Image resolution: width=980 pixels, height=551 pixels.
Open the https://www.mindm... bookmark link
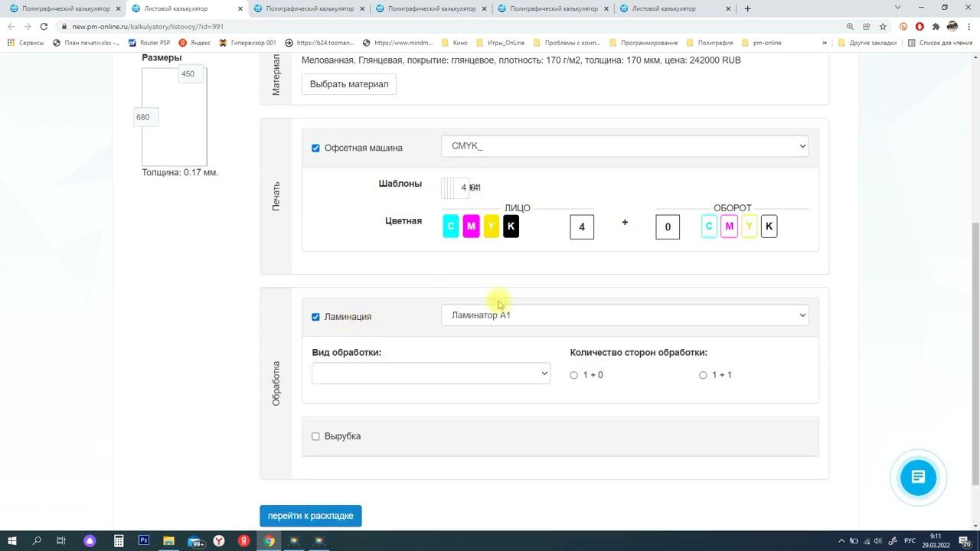coord(398,43)
